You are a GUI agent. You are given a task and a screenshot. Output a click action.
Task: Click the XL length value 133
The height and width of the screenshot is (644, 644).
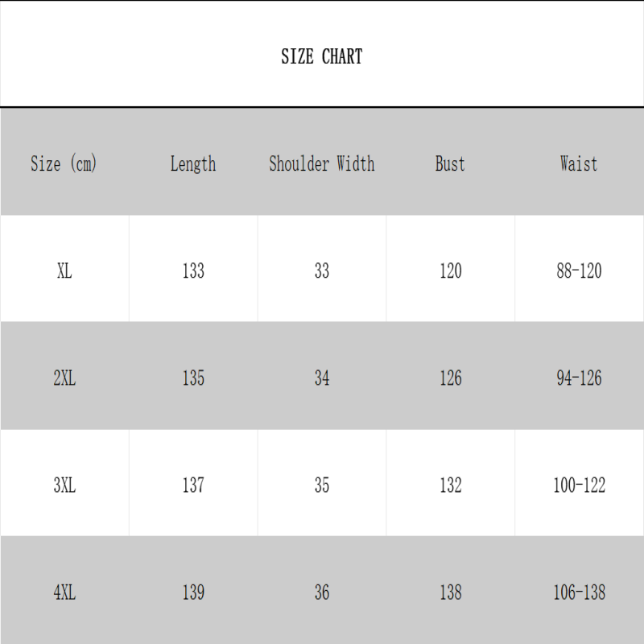pos(193,271)
